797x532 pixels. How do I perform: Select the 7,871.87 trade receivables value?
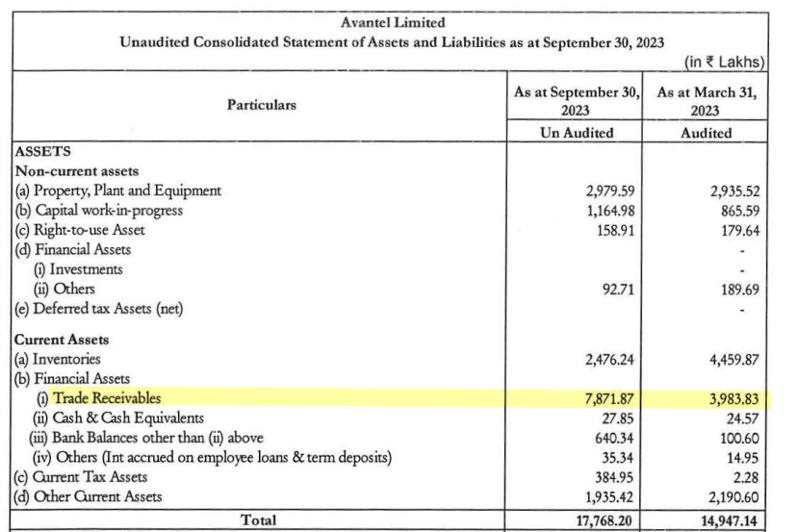click(x=609, y=397)
